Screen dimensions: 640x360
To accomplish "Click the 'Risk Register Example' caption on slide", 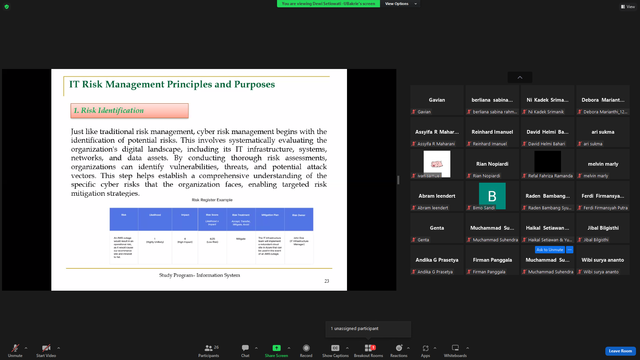I will [212, 200].
